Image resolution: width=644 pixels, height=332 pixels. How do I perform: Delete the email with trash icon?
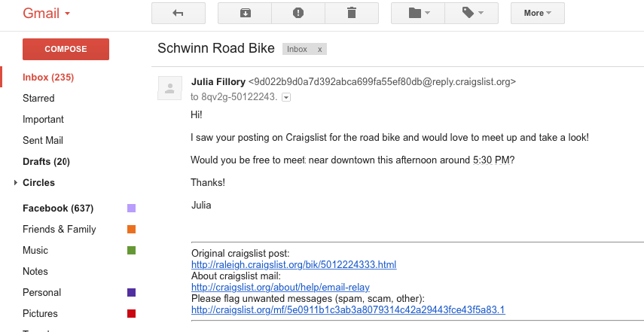pos(351,13)
